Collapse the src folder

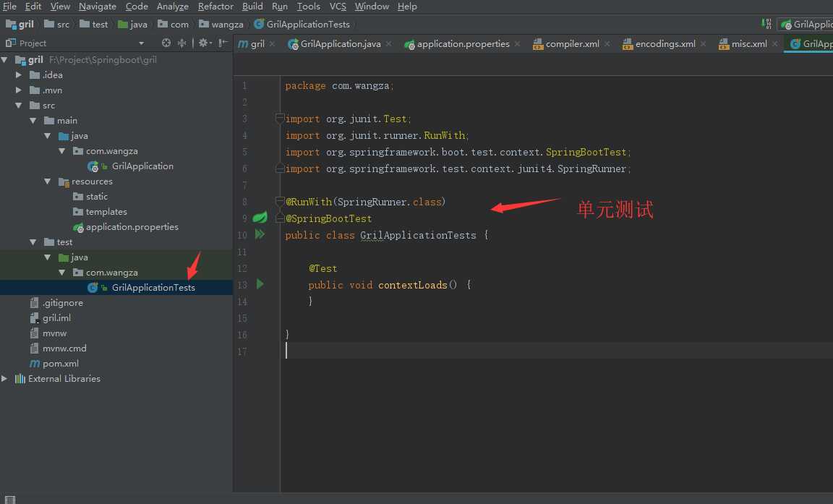tap(19, 105)
